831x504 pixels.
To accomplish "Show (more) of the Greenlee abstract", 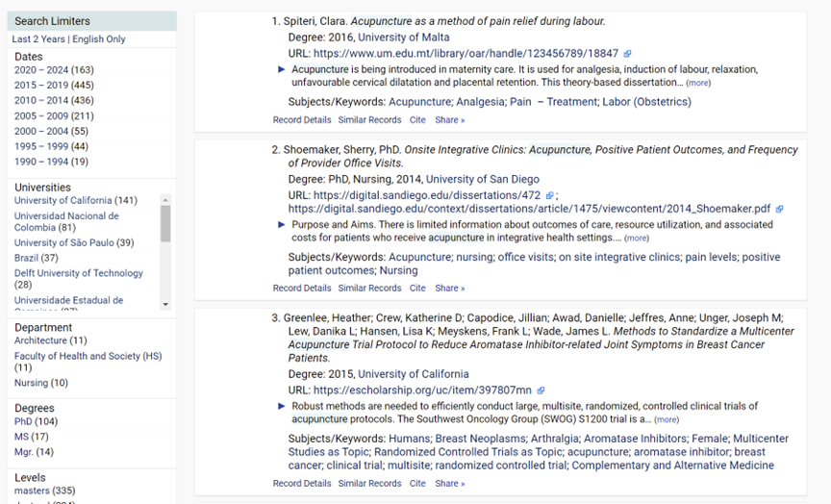I will [667, 419].
